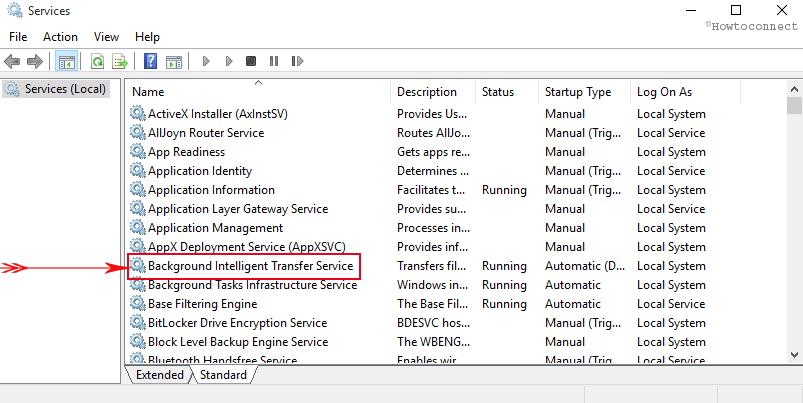803x403 pixels.
Task: Sort by the Status column header
Action: tap(507, 92)
